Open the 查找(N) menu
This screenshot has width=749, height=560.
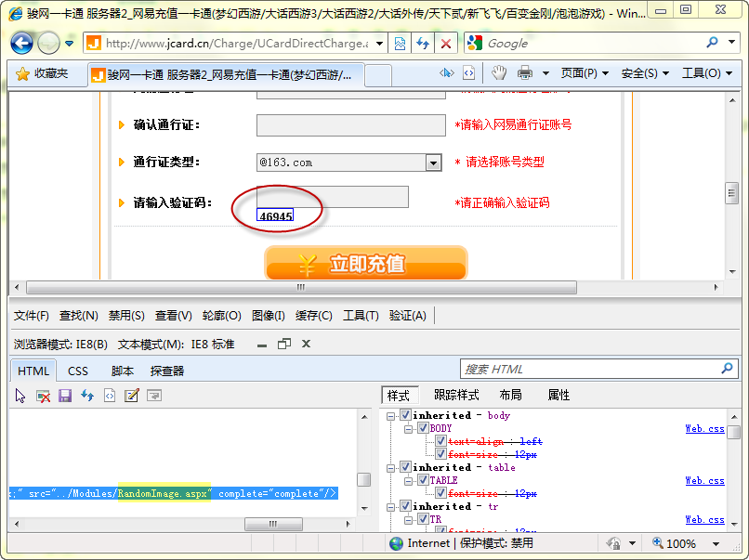[x=78, y=316]
